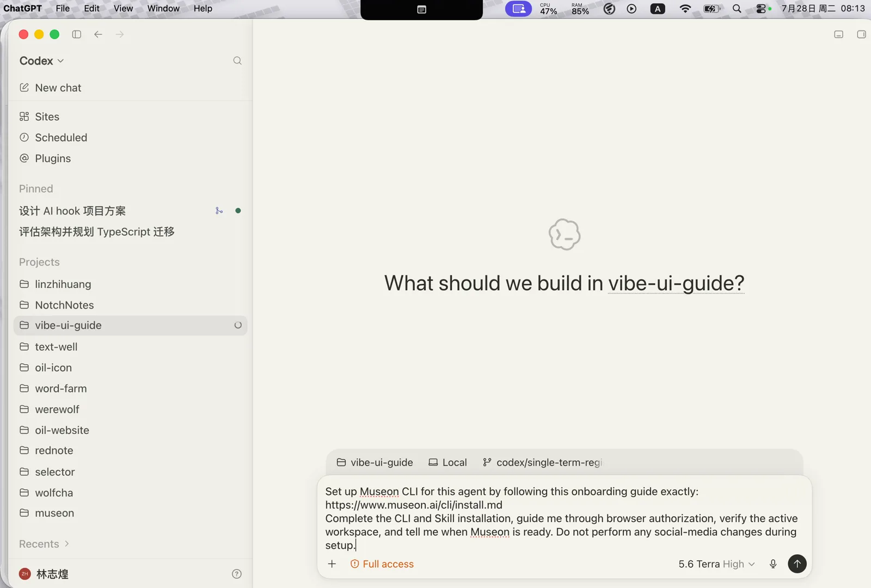871x588 pixels.
Task: Open the museon project
Action: 130,513
